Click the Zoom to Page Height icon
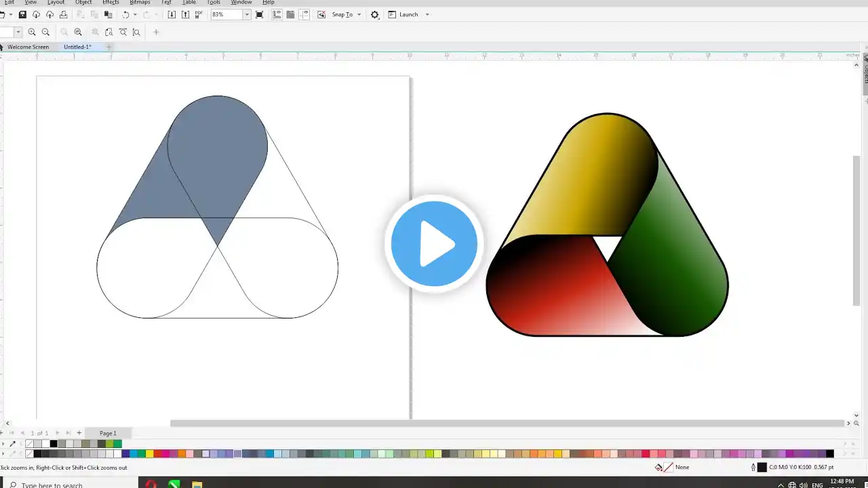 tap(136, 32)
